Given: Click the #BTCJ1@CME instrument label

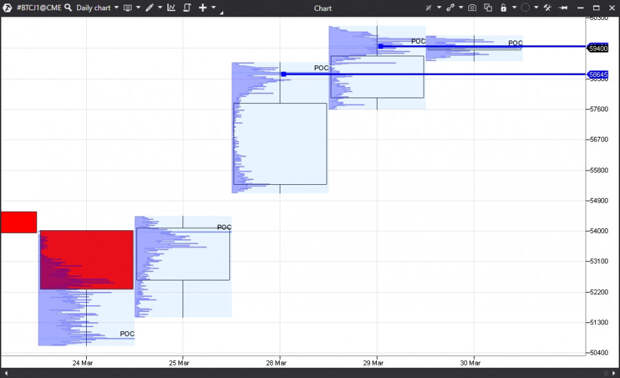Looking at the screenshot, I should click(39, 8).
